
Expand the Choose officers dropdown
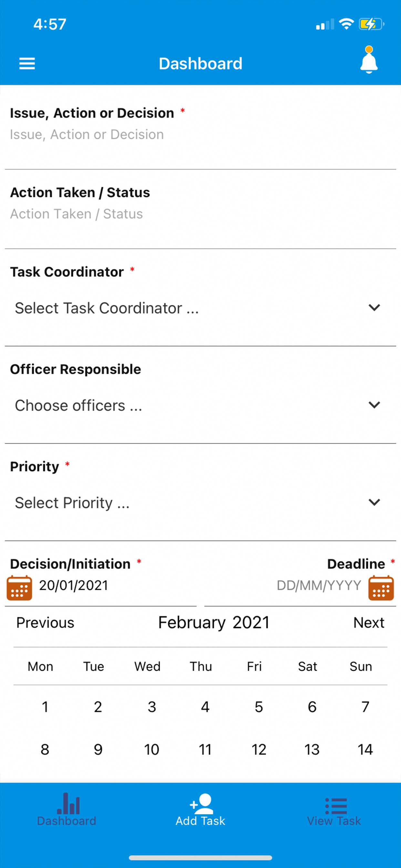200,405
